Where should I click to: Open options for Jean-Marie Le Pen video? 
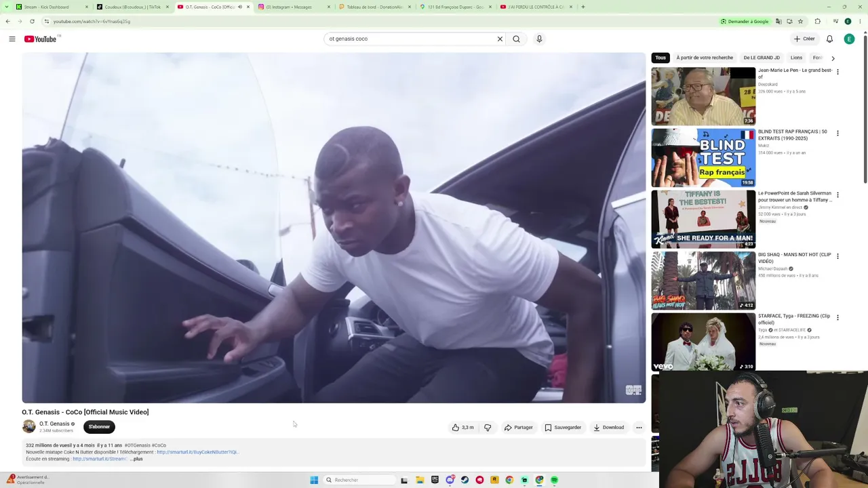tap(837, 72)
